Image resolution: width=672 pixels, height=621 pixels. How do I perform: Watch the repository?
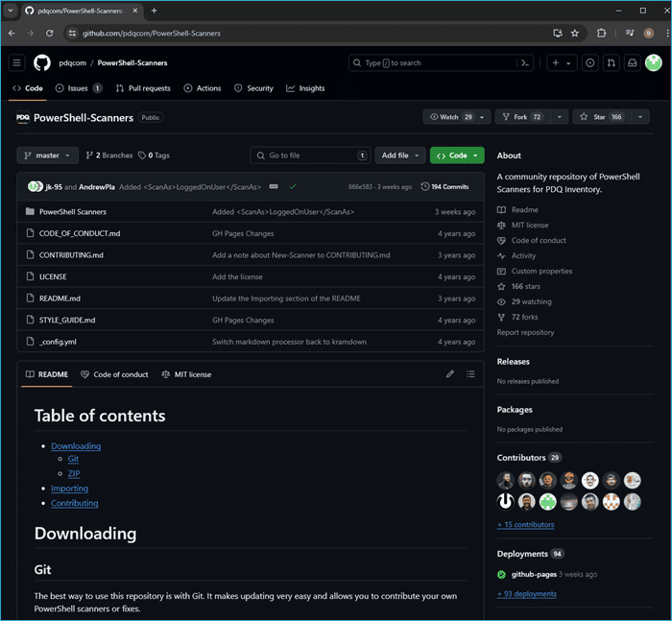click(x=449, y=117)
